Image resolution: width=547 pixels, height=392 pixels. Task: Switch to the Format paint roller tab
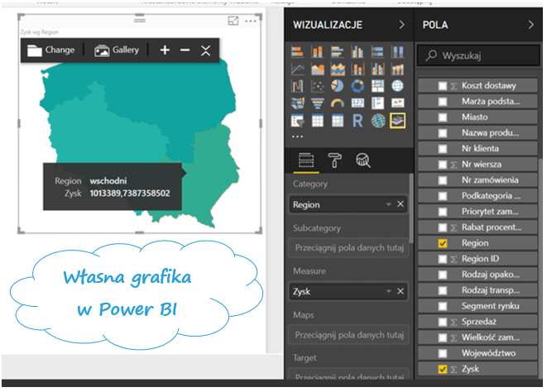coord(334,160)
